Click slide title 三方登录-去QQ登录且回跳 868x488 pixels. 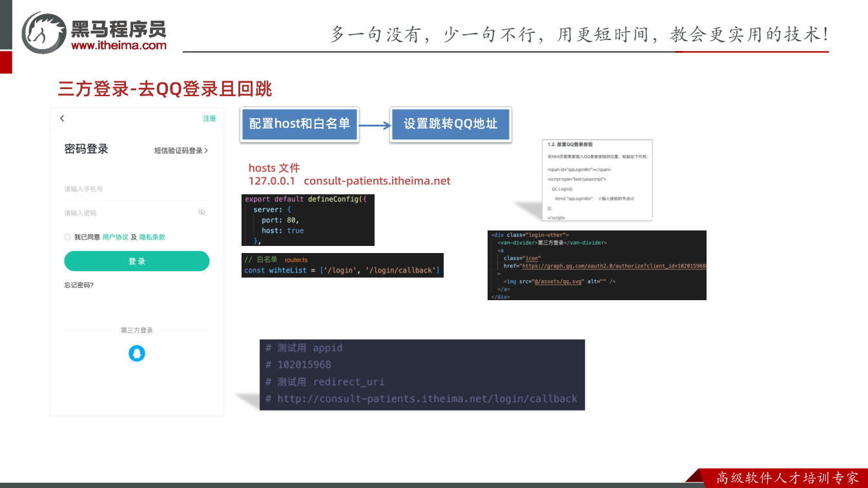click(165, 89)
